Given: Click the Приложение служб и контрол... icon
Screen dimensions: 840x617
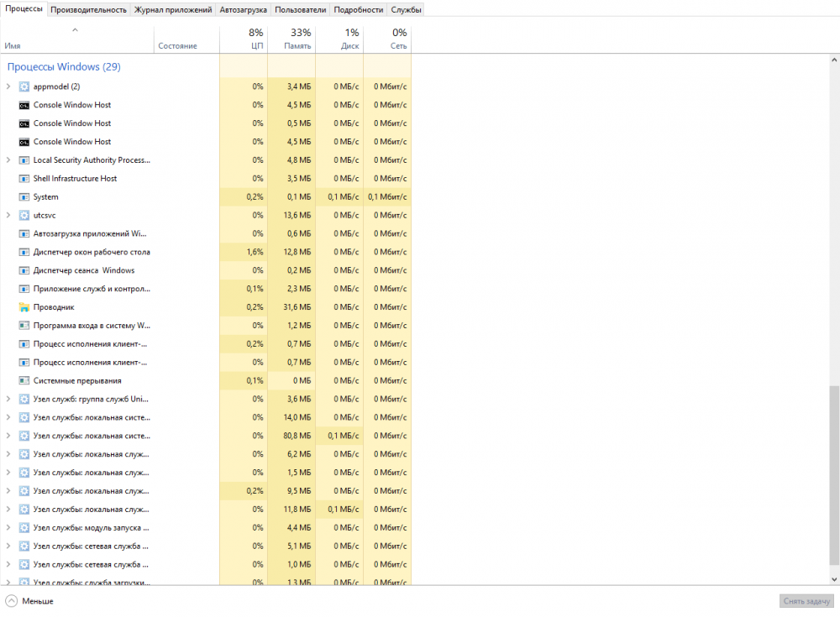Looking at the screenshot, I should click(x=24, y=290).
